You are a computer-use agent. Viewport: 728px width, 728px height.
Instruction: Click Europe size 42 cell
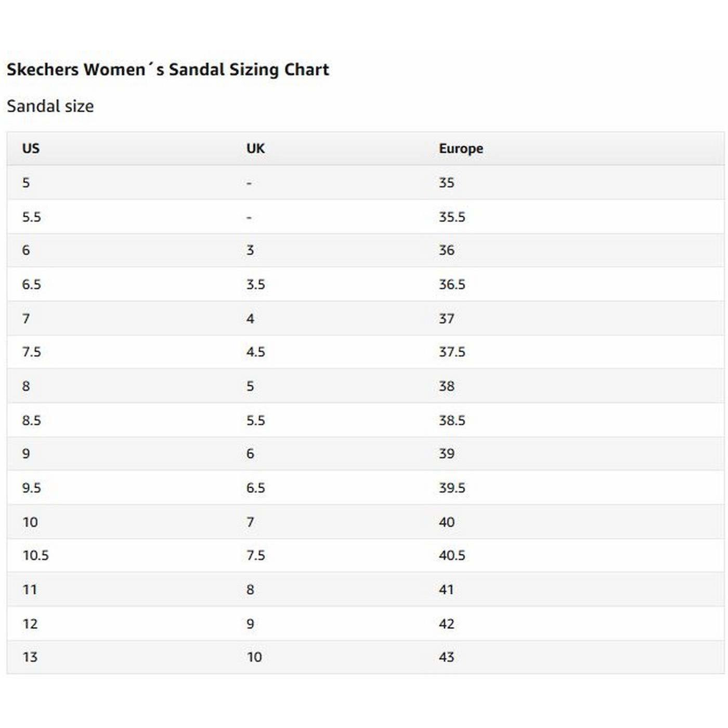(x=446, y=623)
